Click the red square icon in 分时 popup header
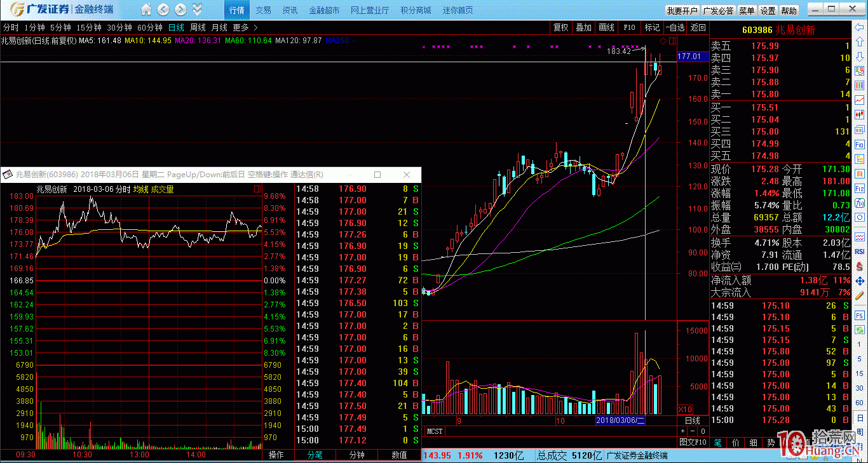Image resolution: width=868 pixels, height=463 pixels. 257,189
